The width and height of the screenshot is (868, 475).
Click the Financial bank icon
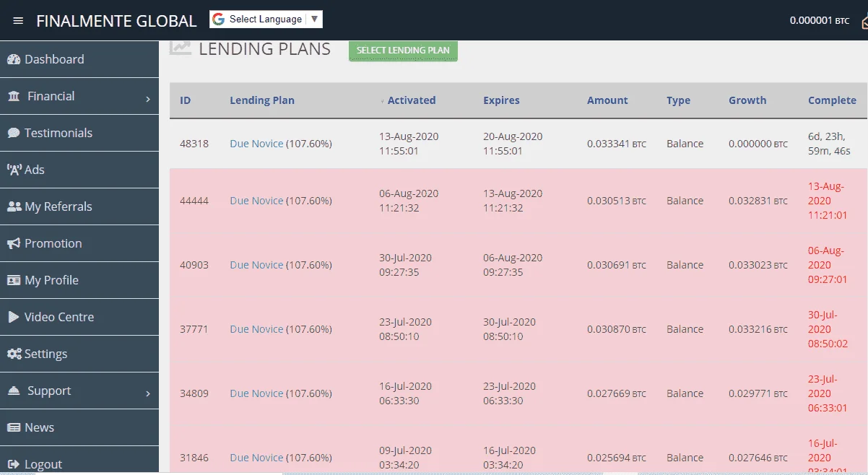(14, 96)
